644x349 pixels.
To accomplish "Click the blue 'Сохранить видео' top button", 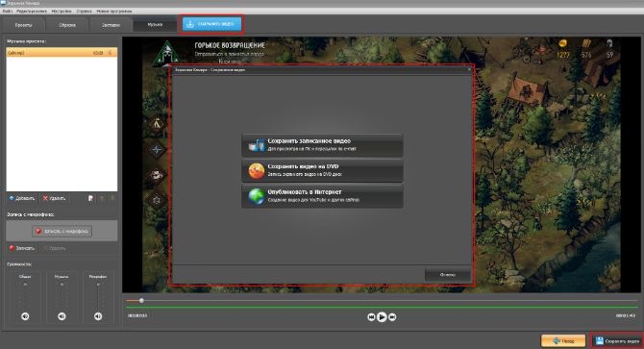I will (211, 24).
